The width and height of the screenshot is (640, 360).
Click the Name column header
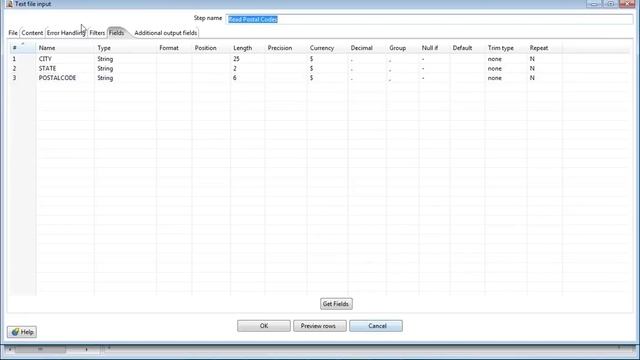click(x=65, y=48)
